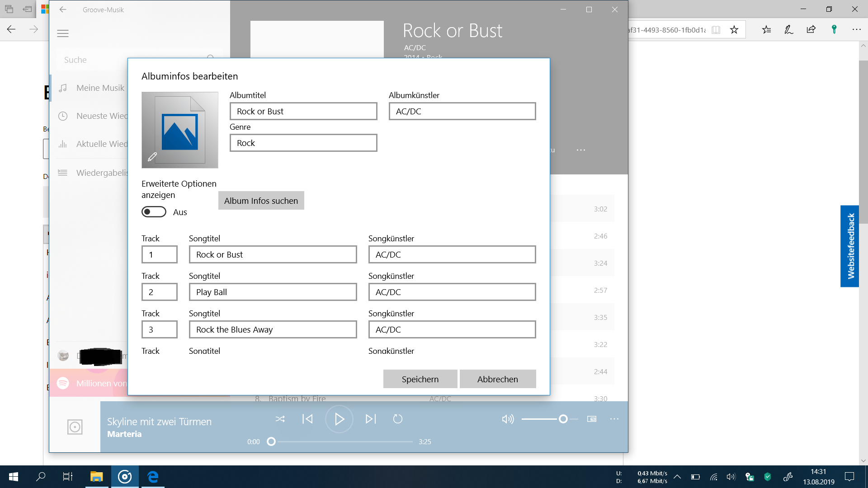Toggle repeat playback

[x=398, y=419]
